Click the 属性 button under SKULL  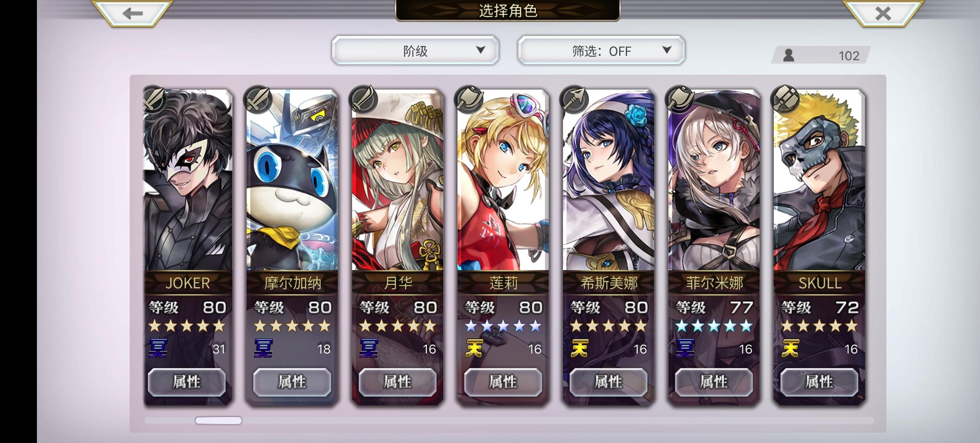(x=819, y=382)
